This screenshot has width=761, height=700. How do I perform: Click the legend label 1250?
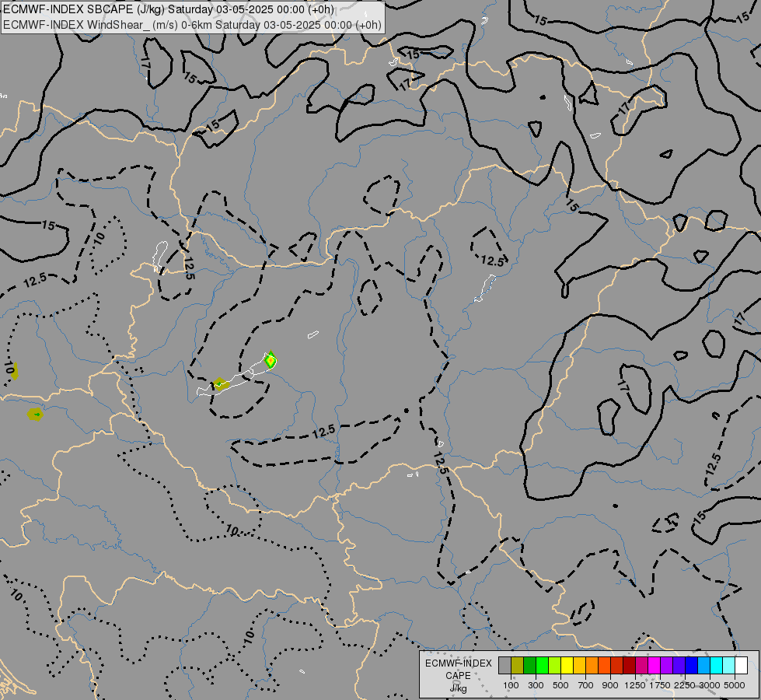pos(635,685)
